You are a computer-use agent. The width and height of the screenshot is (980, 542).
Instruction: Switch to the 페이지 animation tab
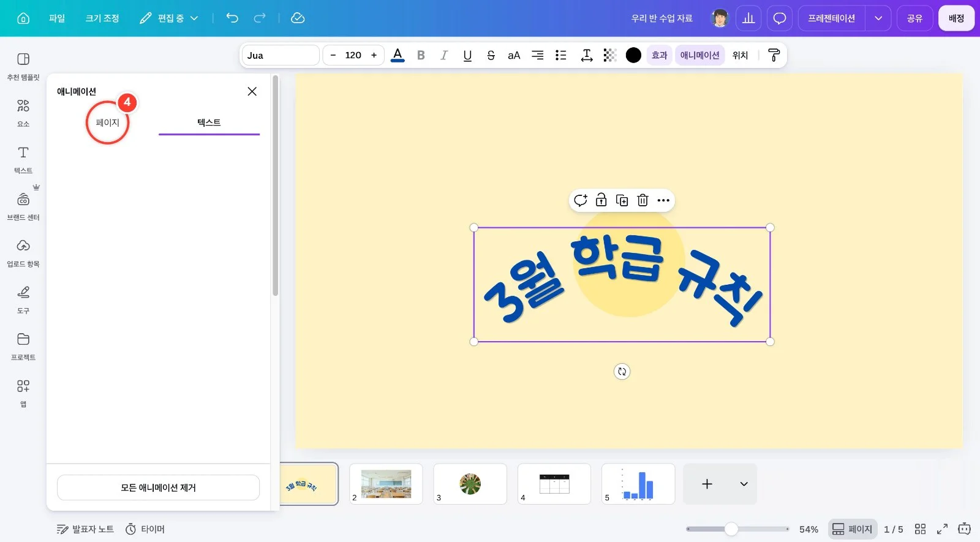coord(107,122)
